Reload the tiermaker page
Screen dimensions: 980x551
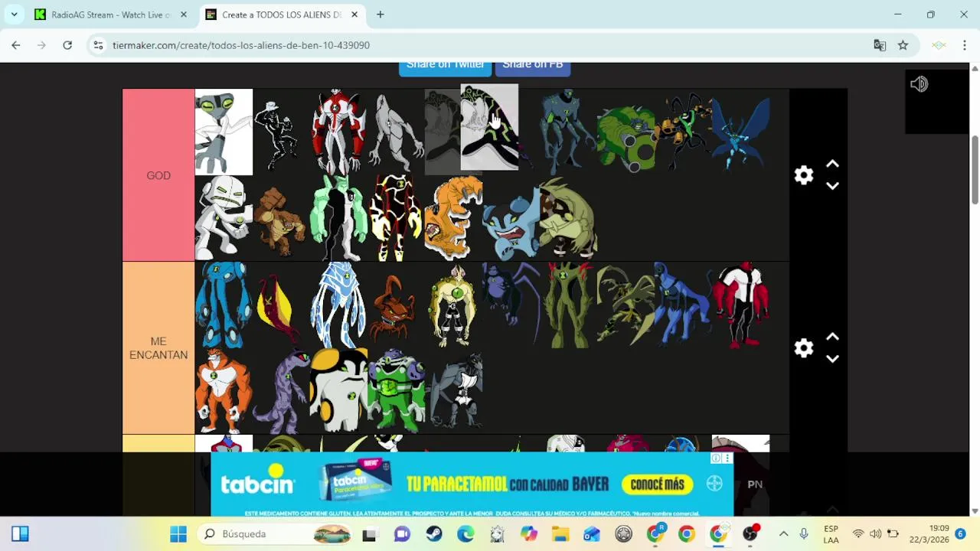[x=67, y=45]
